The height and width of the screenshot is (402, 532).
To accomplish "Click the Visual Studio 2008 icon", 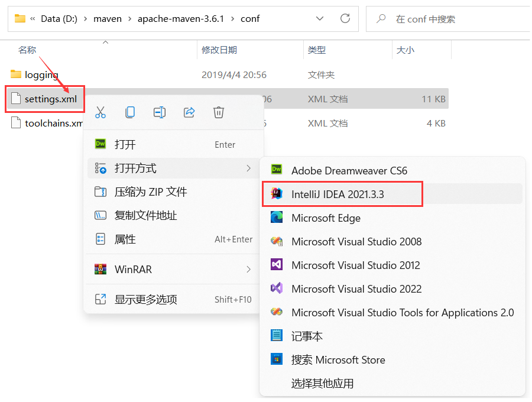I will pyautogui.click(x=277, y=241).
